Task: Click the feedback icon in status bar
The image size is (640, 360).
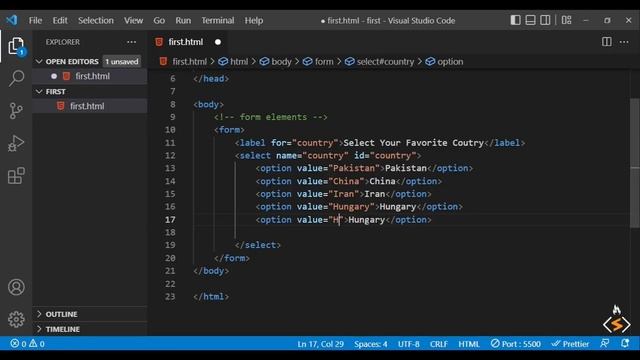Action: [x=604, y=344]
